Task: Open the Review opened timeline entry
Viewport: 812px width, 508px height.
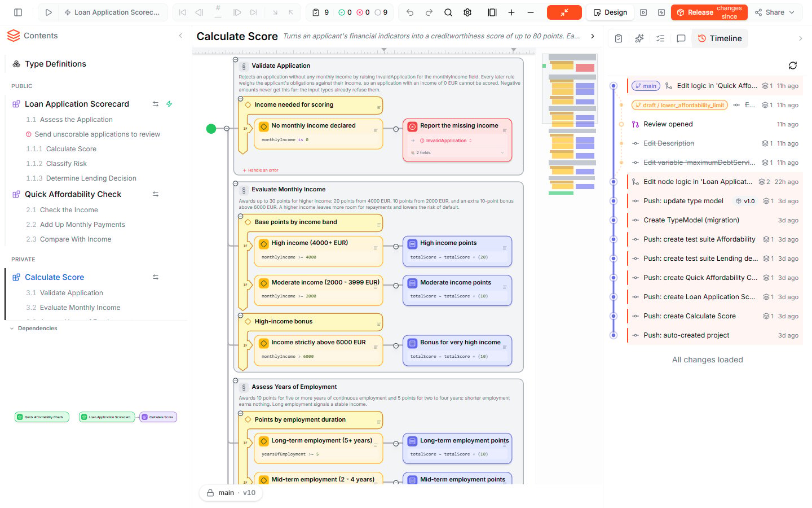Action: pyautogui.click(x=715, y=124)
